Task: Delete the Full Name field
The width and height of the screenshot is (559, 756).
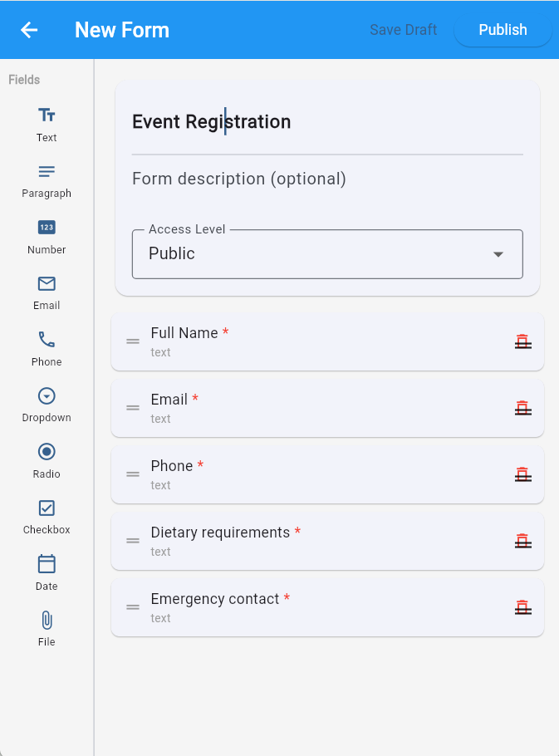Action: [522, 341]
